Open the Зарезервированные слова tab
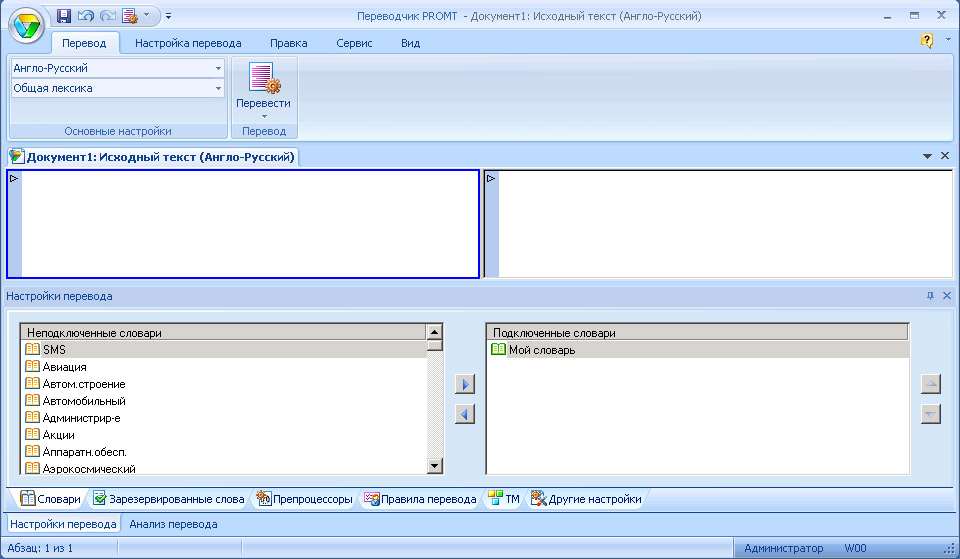 point(168,499)
